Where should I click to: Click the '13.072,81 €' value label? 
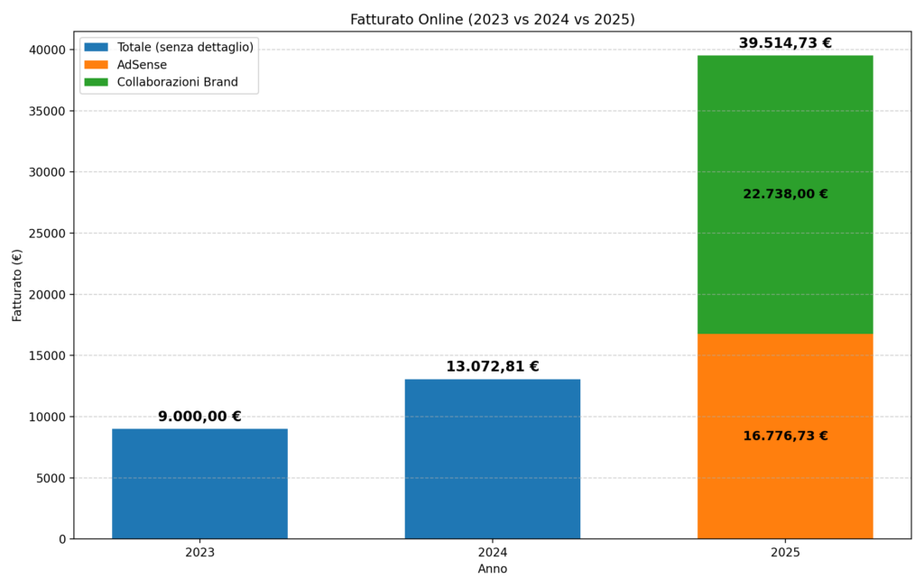(492, 366)
